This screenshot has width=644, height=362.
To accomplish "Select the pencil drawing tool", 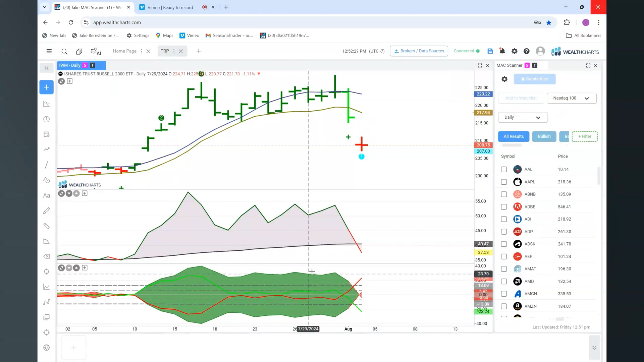I will (47, 210).
